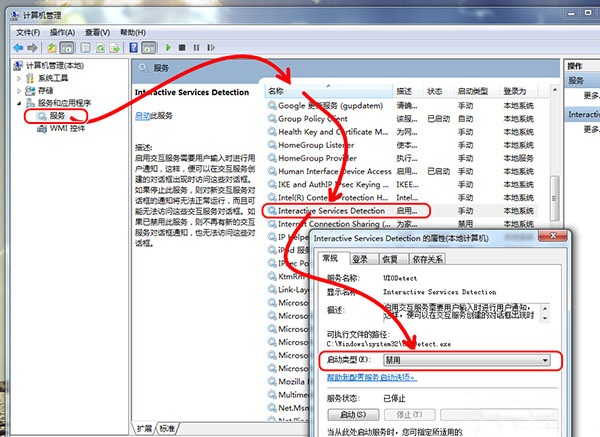600x437 pixels.
Task: Click the green Start Service play icon
Action: tap(169, 46)
